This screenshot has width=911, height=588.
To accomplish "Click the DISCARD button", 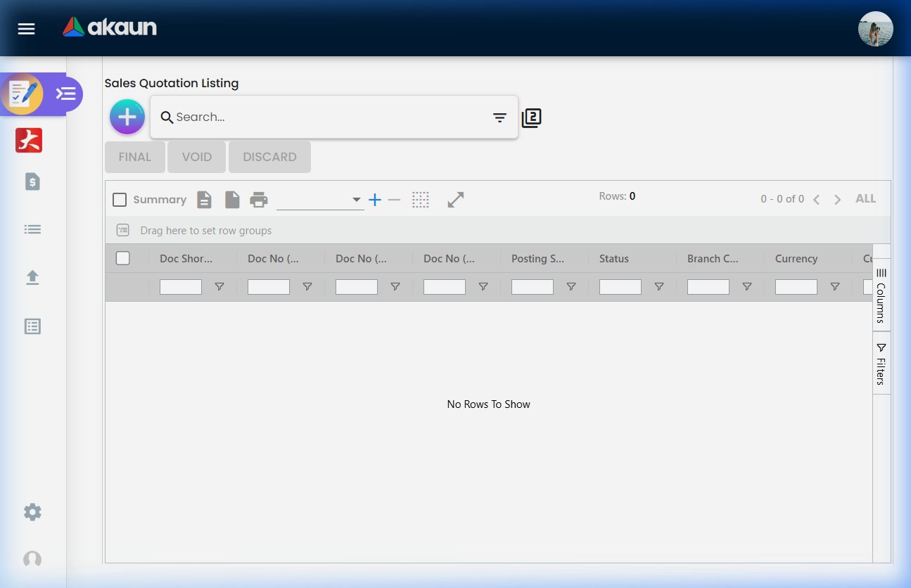I will [x=269, y=157].
